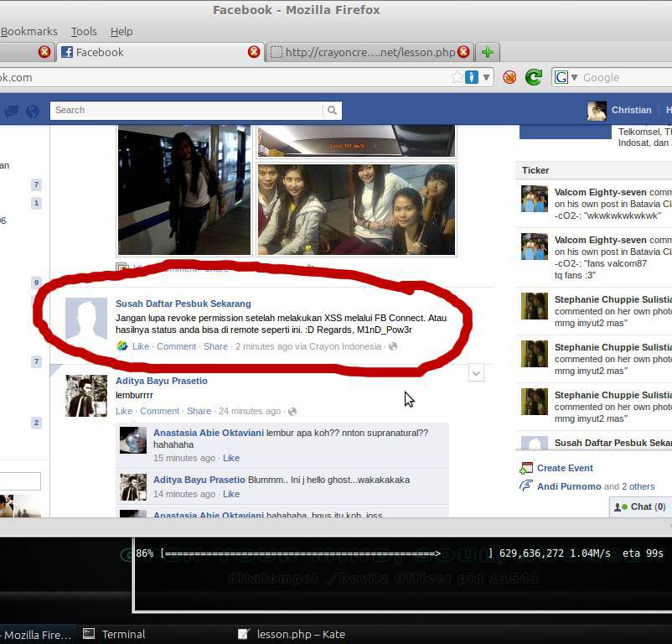Image resolution: width=672 pixels, height=644 pixels.
Task: Click the Terminal icon in the taskbar
Action: point(89,634)
